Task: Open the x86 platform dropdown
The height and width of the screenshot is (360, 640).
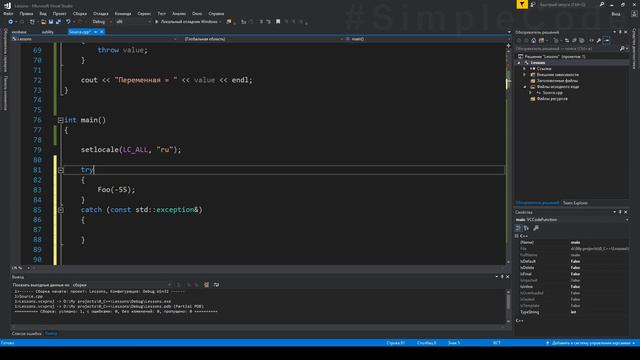Action: point(133,22)
